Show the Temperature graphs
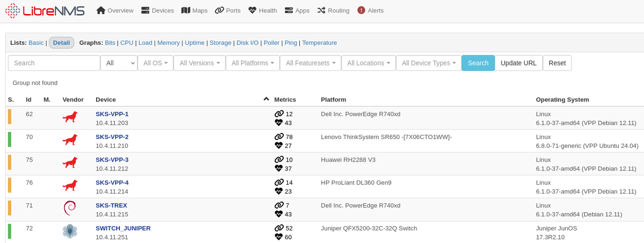This screenshot has width=644, height=243. pos(319,43)
